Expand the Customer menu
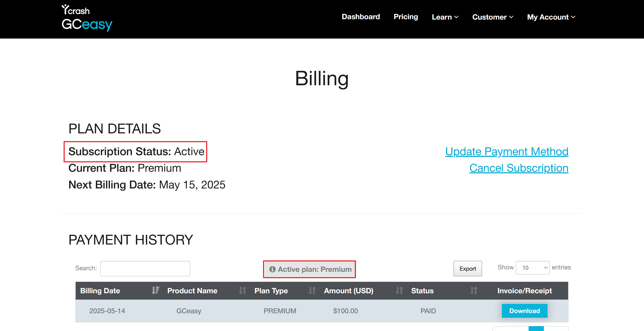The width and height of the screenshot is (644, 331). [492, 17]
